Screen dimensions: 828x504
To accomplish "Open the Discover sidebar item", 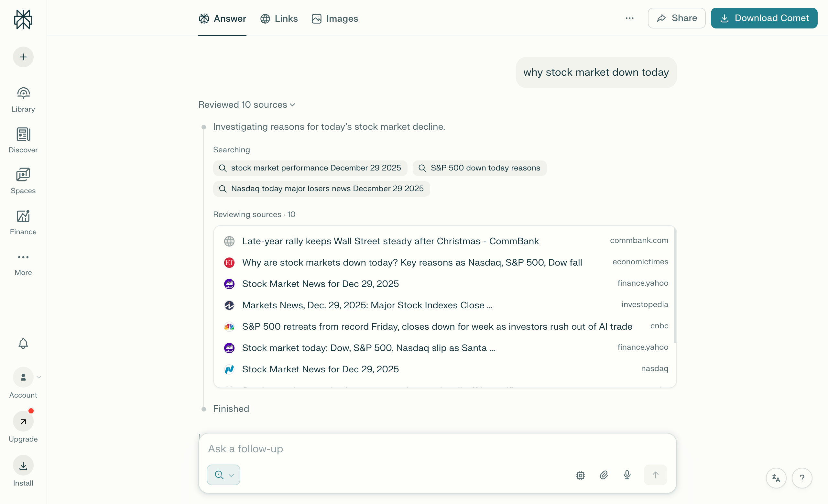I will (x=23, y=140).
